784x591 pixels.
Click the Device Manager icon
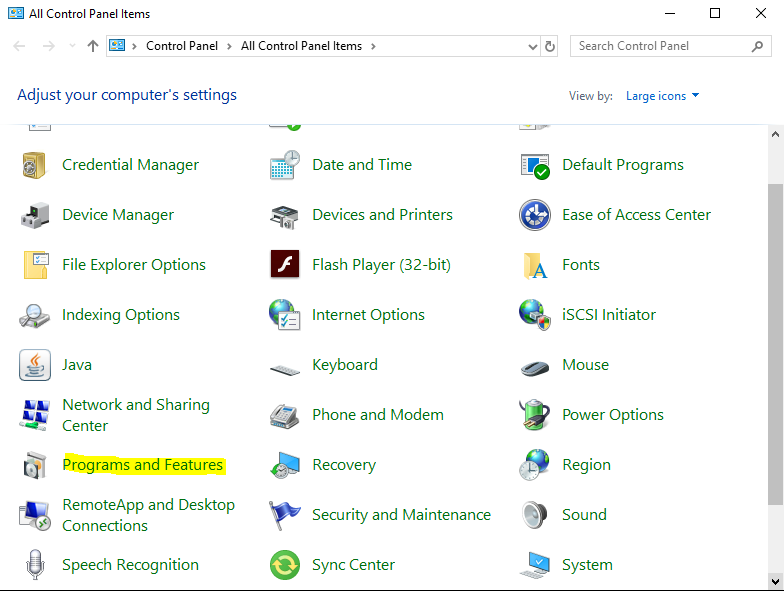click(35, 216)
